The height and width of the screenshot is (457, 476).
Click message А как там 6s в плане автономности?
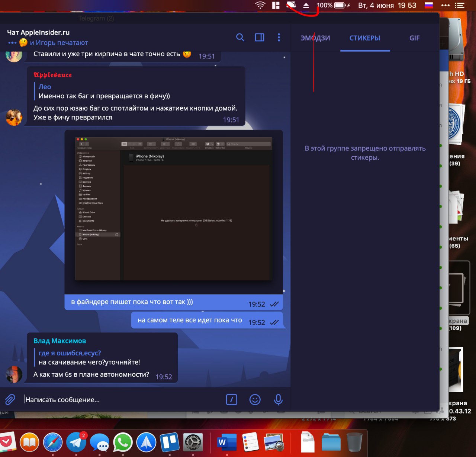pyautogui.click(x=91, y=374)
